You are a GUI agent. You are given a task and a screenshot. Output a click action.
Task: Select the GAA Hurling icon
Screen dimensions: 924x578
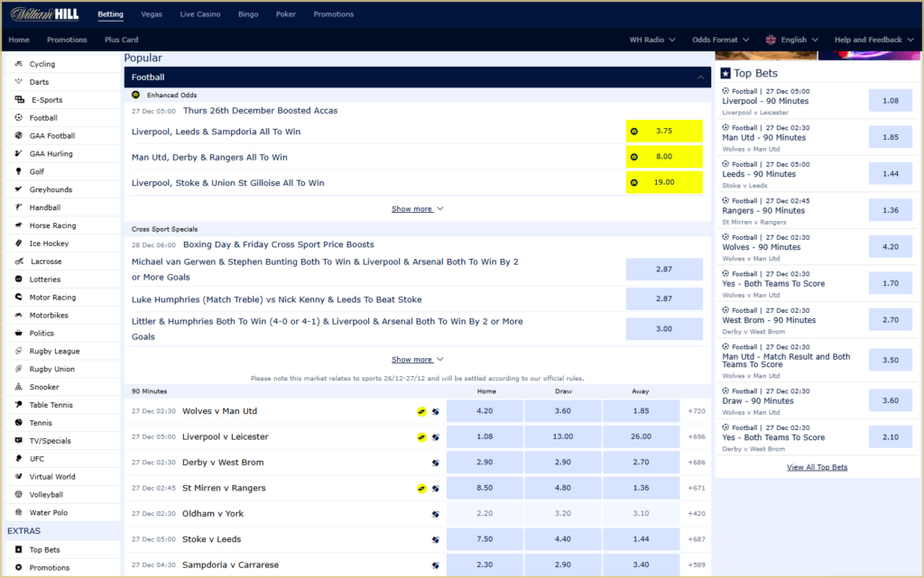pos(18,153)
